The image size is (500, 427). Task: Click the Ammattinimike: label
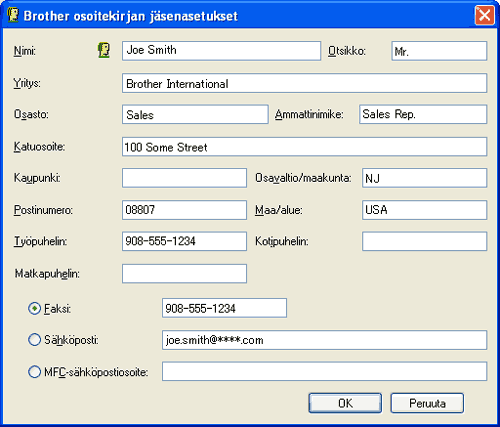[x=309, y=114]
